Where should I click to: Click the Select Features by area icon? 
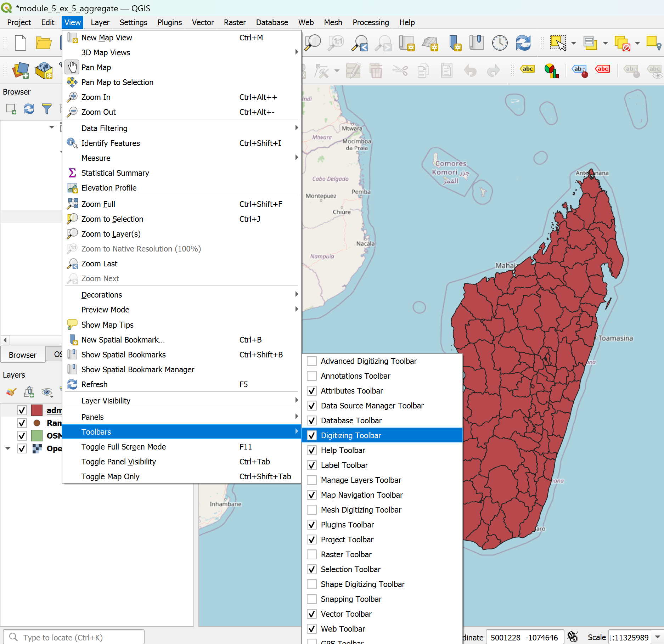tap(558, 43)
